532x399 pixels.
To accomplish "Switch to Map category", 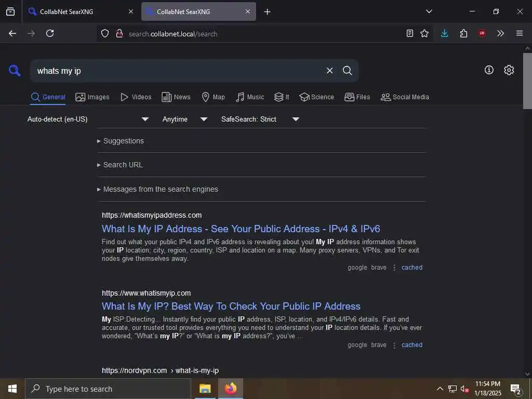I will (213, 97).
